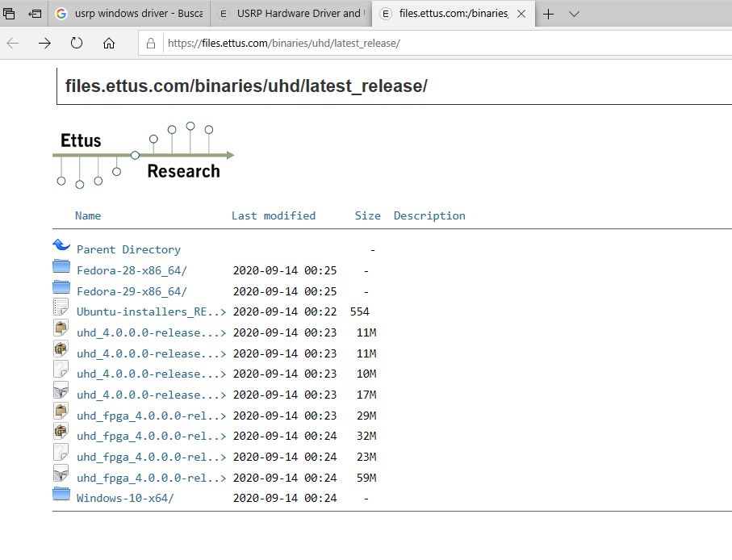Viewport: 732px width, 560px height.
Task: Open the tabs-you've-set-aside icon
Action: [9, 14]
